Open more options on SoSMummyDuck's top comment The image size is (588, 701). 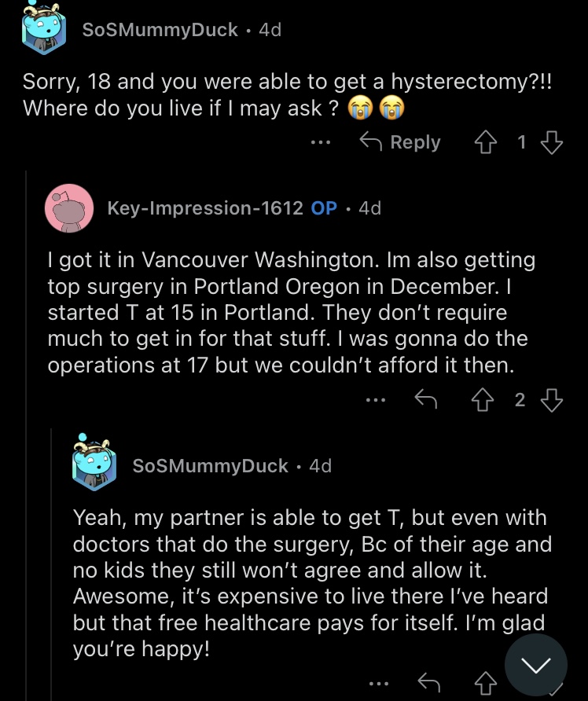pos(321,142)
